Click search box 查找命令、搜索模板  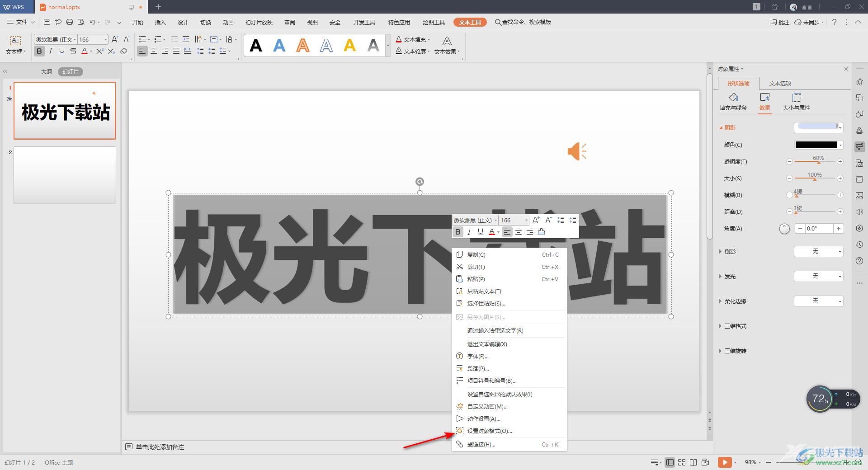coord(523,22)
